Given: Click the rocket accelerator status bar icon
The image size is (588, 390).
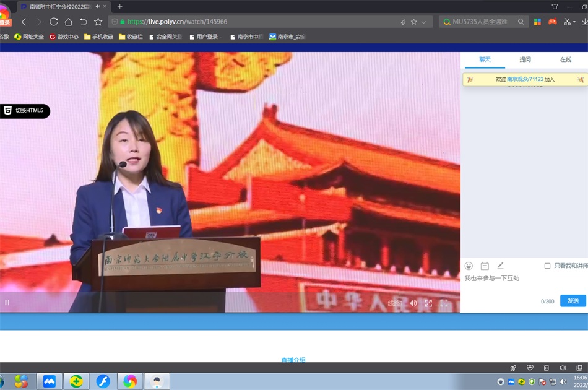Looking at the screenshot, I should 513,368.
